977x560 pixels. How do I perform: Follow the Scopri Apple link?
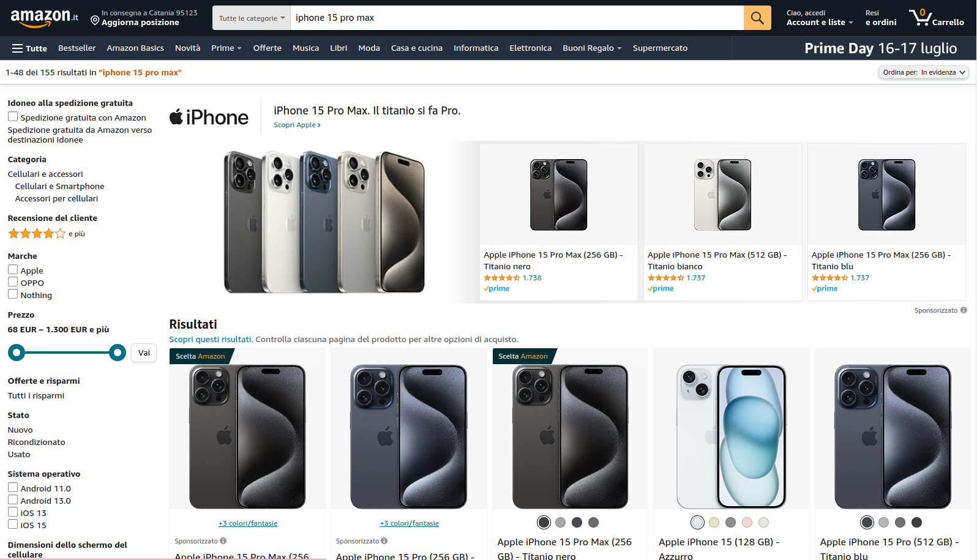[297, 125]
